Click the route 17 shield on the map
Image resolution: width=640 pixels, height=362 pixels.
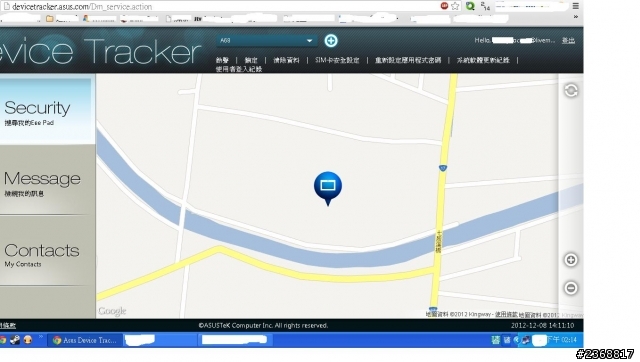(x=442, y=168)
